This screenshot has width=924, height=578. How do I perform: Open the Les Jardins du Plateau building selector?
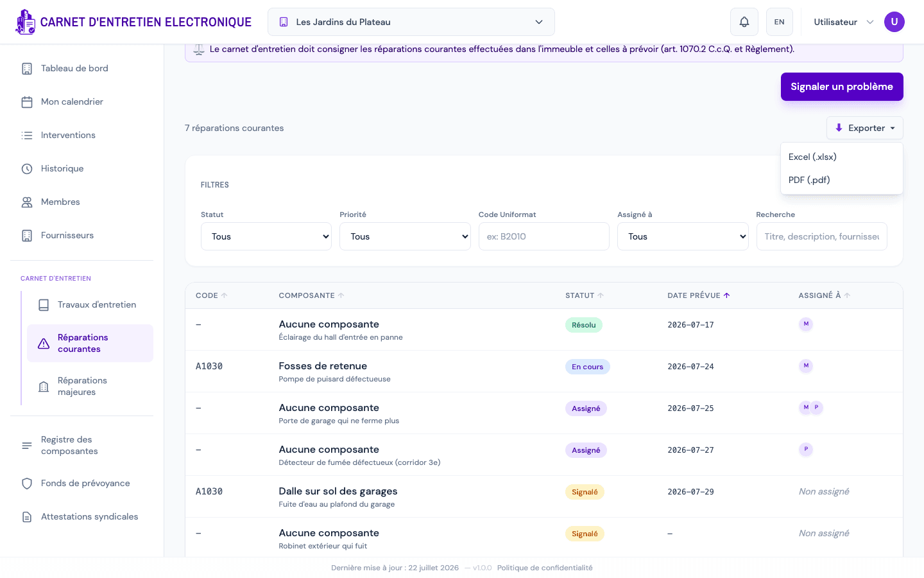pos(411,22)
